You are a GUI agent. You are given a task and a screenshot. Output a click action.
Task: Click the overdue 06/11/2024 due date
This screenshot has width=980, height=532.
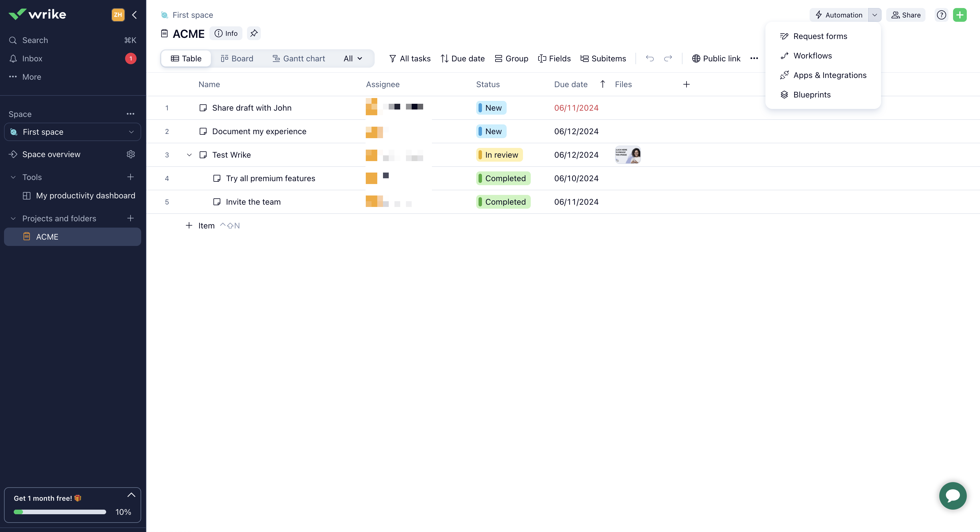[576, 108]
